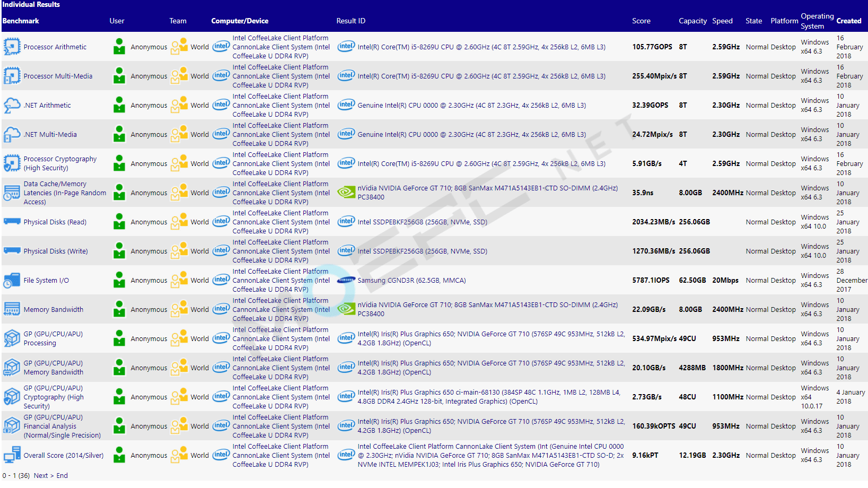Click the Physical Disks (Write) drive icon
Screen dimensions: 868x488
[x=12, y=250]
